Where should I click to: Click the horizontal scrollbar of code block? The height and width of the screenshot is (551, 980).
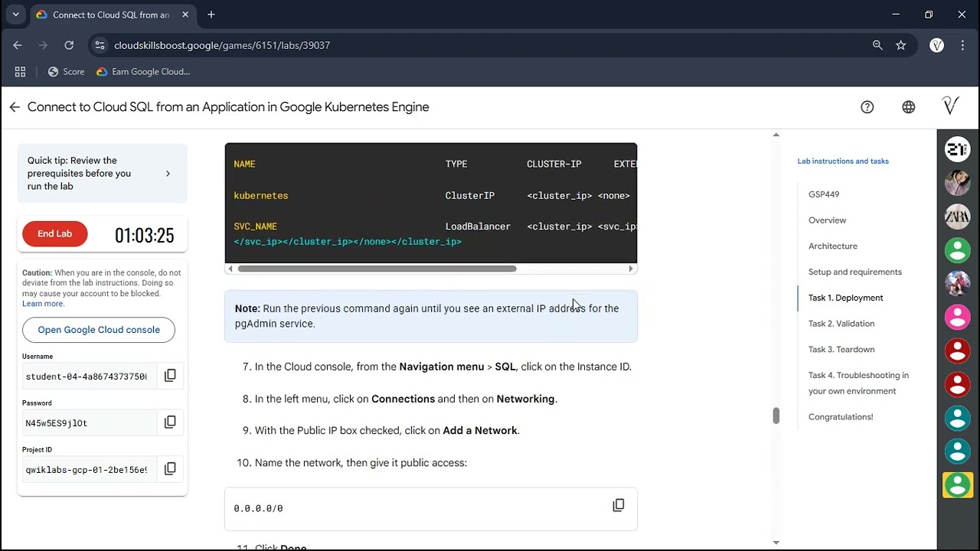[377, 269]
